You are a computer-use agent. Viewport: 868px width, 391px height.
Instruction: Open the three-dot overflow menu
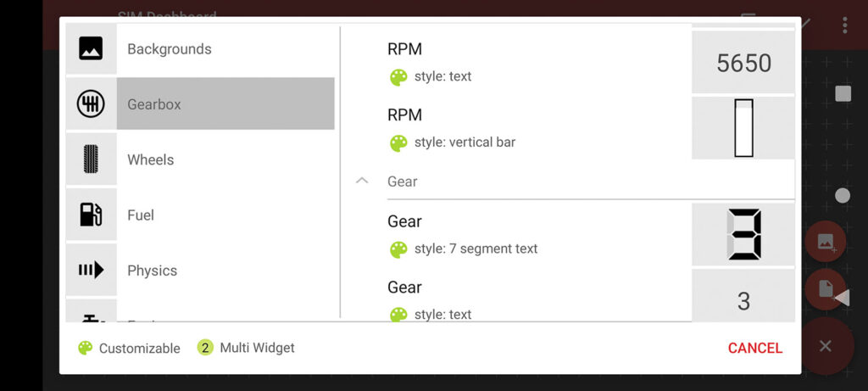(844, 25)
